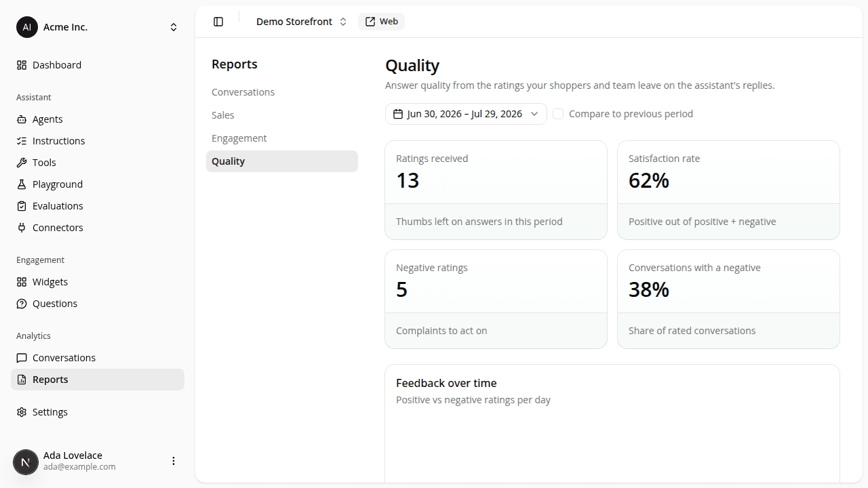Click the 38% conversations with negative value
868x488 pixels.
pyautogui.click(x=649, y=289)
